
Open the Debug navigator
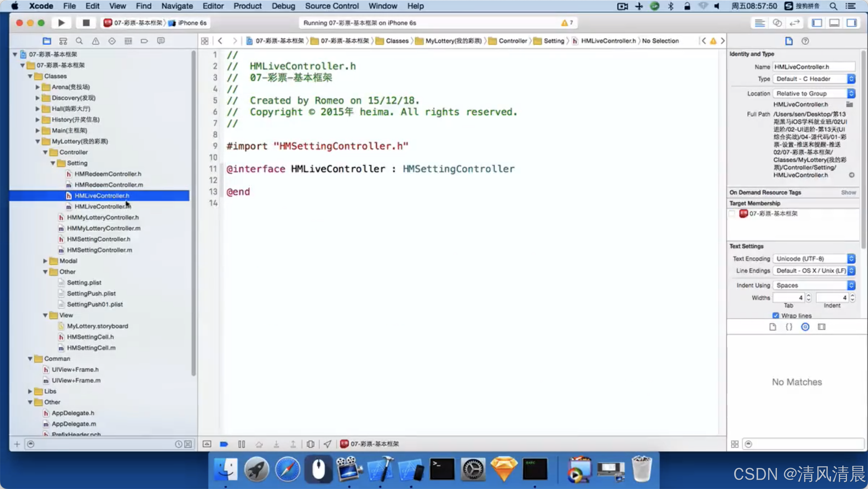pyautogui.click(x=128, y=41)
